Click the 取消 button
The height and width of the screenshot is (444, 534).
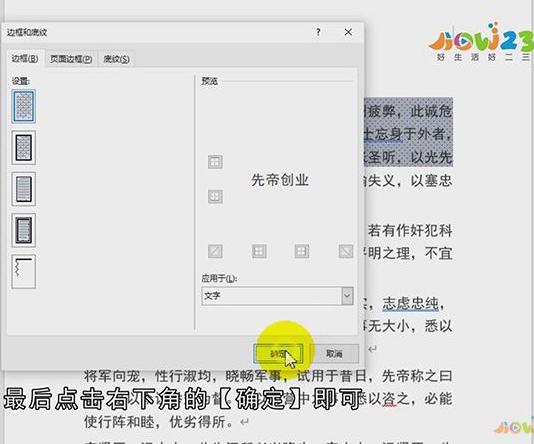(x=334, y=354)
